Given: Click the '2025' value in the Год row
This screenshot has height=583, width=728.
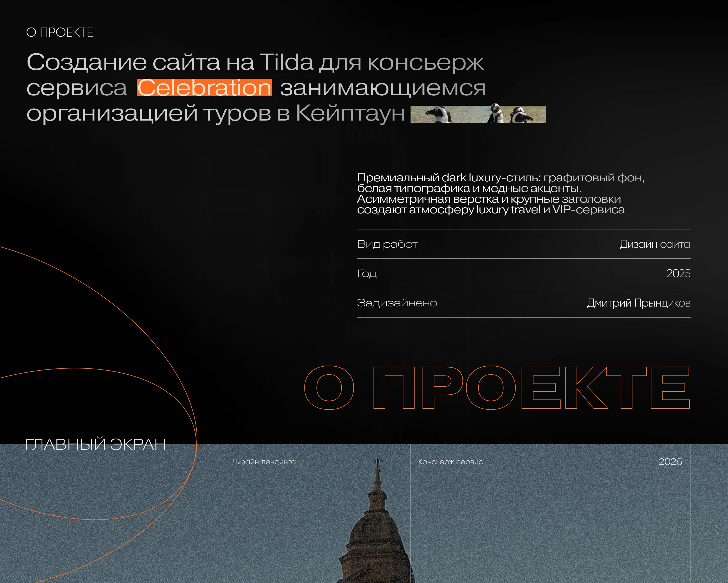Looking at the screenshot, I should point(679,274).
